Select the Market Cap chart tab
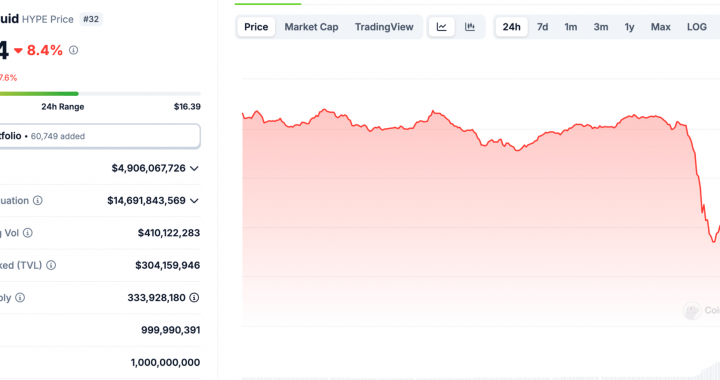Viewport: 720px width, 380px height. click(311, 27)
